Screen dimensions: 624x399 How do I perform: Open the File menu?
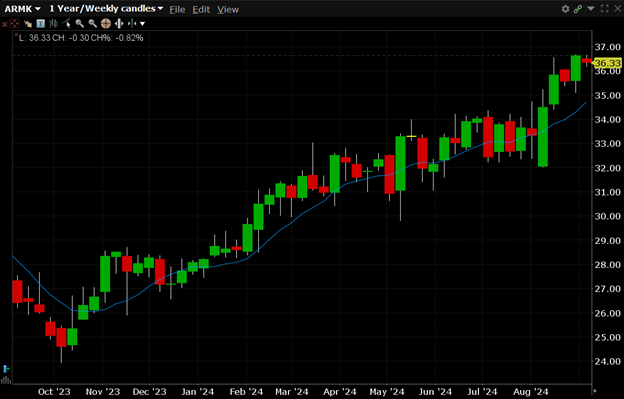(177, 10)
